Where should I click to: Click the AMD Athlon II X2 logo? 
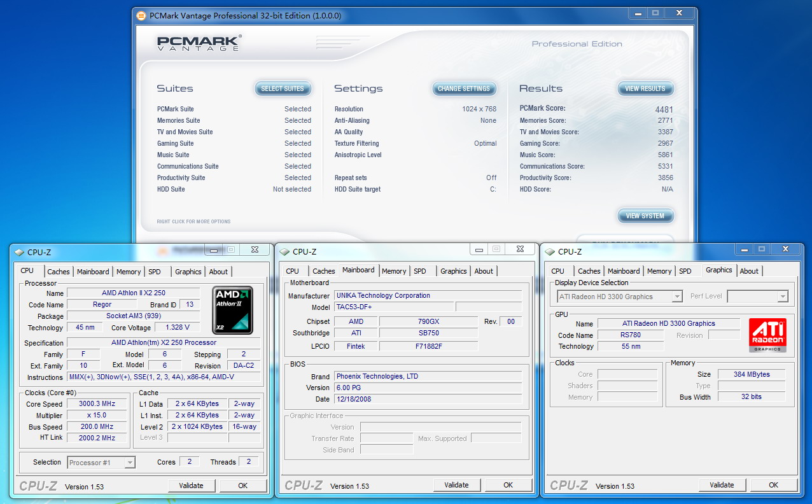click(x=233, y=310)
